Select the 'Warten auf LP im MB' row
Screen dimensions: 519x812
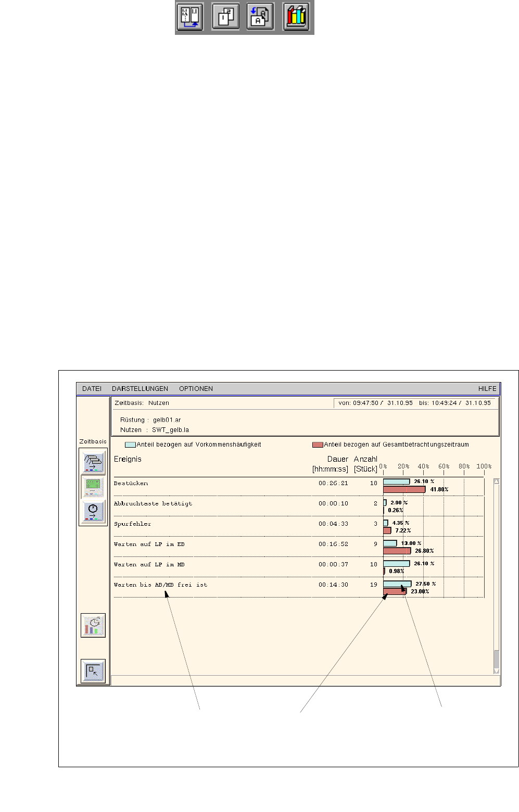click(x=299, y=567)
